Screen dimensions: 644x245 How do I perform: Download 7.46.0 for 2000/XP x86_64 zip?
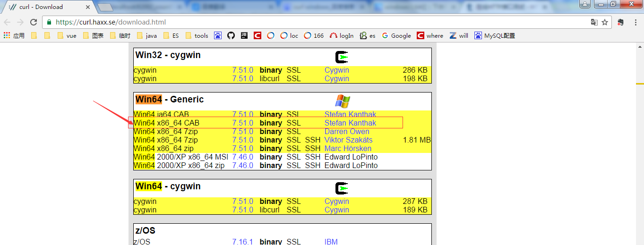(x=242, y=166)
